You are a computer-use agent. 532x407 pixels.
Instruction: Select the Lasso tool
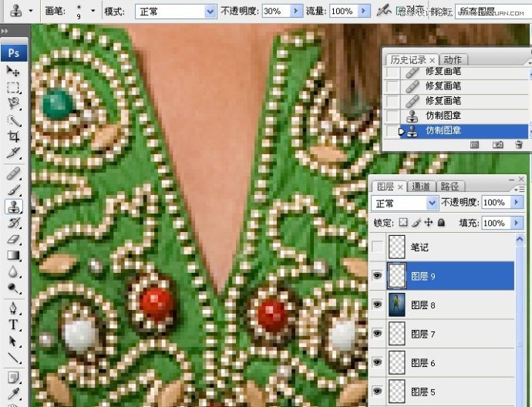[x=13, y=103]
